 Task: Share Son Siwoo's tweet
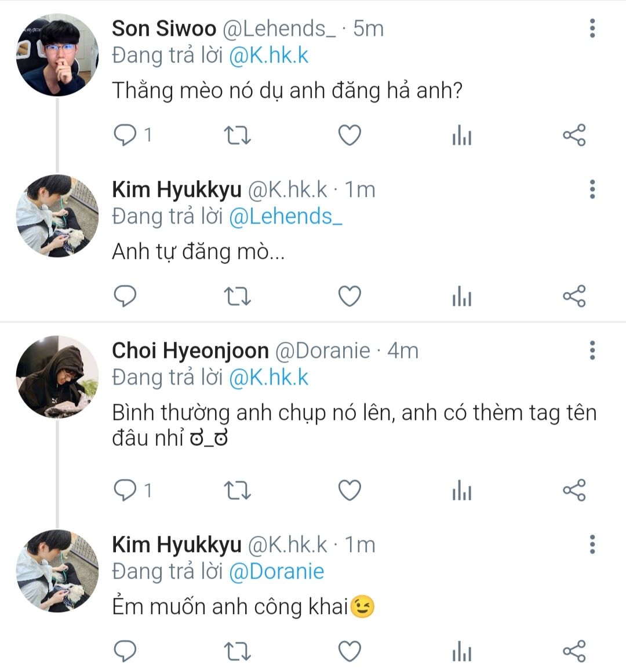pyautogui.click(x=574, y=136)
